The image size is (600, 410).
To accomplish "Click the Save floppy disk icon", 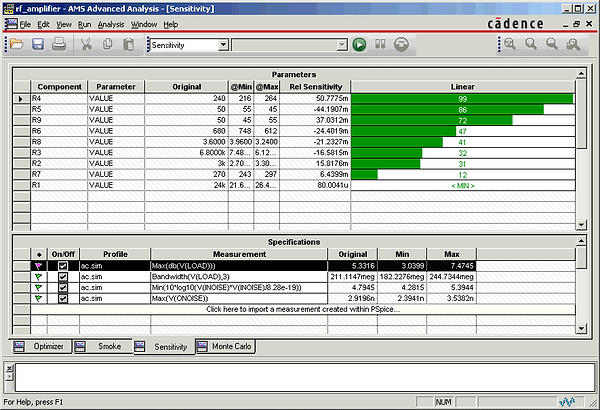I will tap(38, 44).
